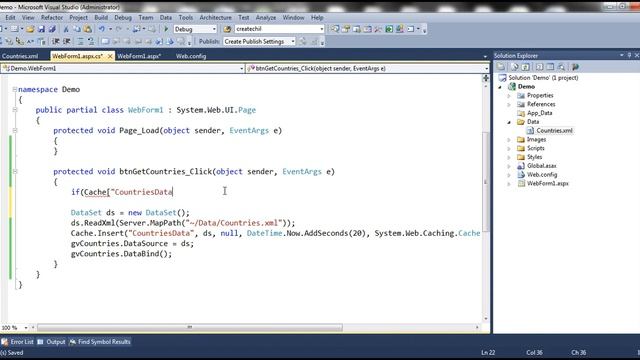This screenshot has width=640, height=360.
Task: Open the Build menu
Action: (101, 18)
